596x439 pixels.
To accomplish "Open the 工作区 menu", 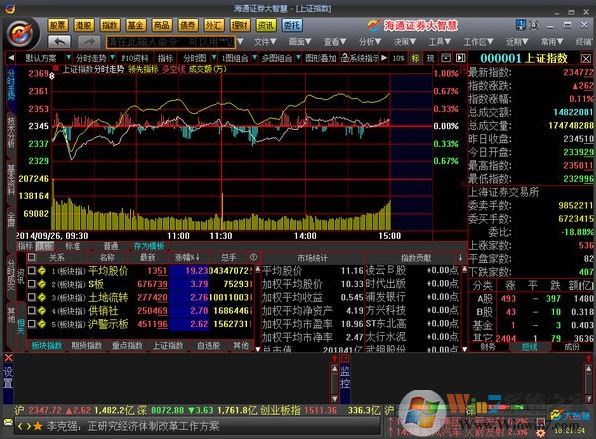I will [478, 41].
